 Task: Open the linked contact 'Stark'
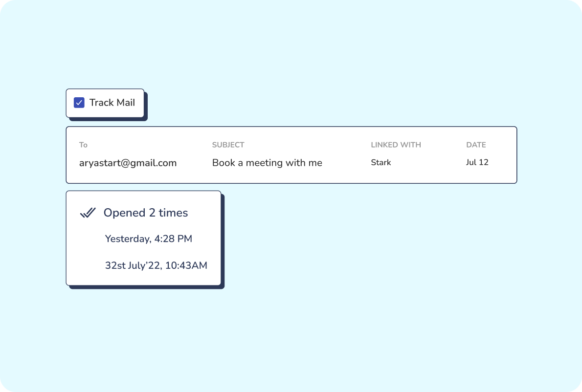pos(381,162)
